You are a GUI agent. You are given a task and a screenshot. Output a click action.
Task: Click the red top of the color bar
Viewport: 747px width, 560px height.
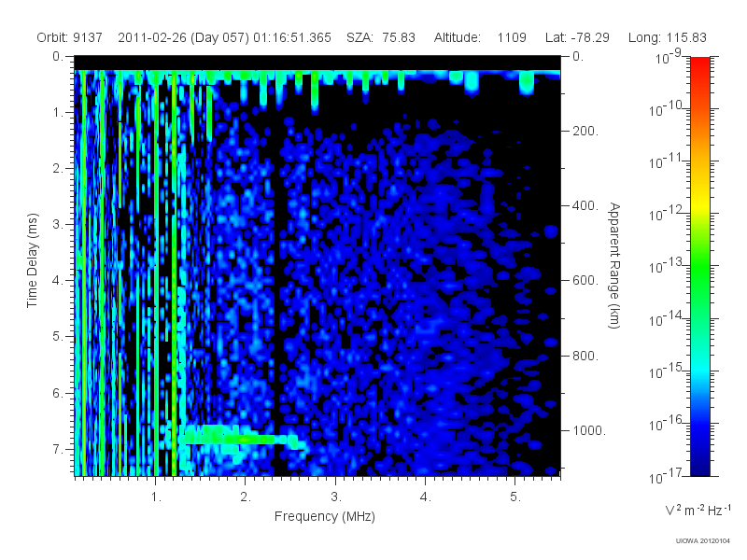pyautogui.click(x=700, y=64)
